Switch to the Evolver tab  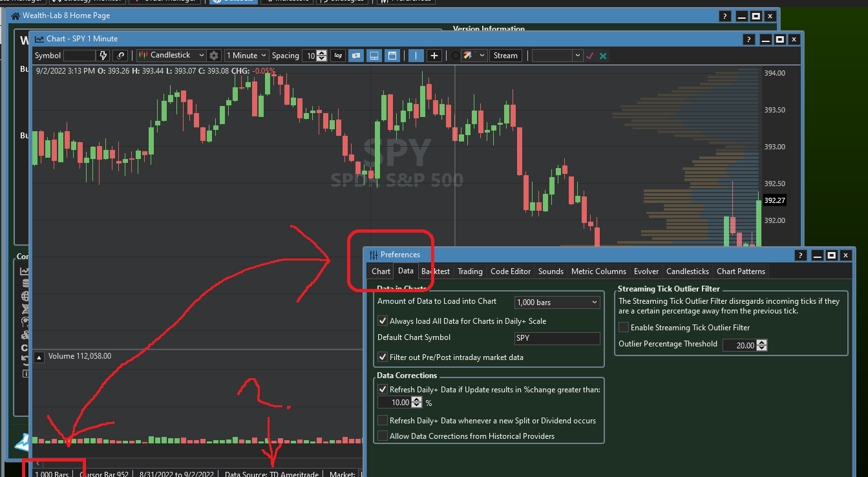tap(646, 271)
